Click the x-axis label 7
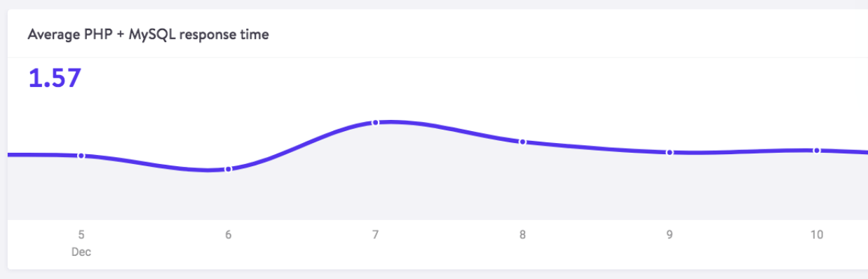 [375, 236]
